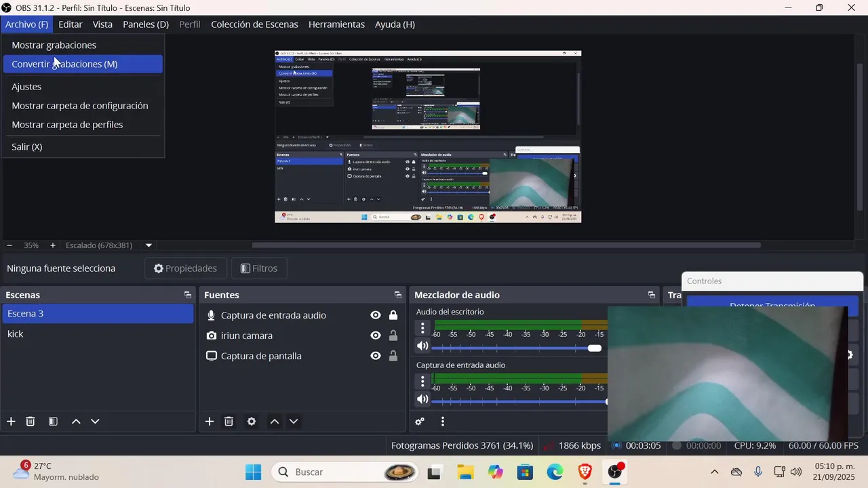The height and width of the screenshot is (488, 868).
Task: Open the preview scaling dropdown arrow
Action: point(149,245)
